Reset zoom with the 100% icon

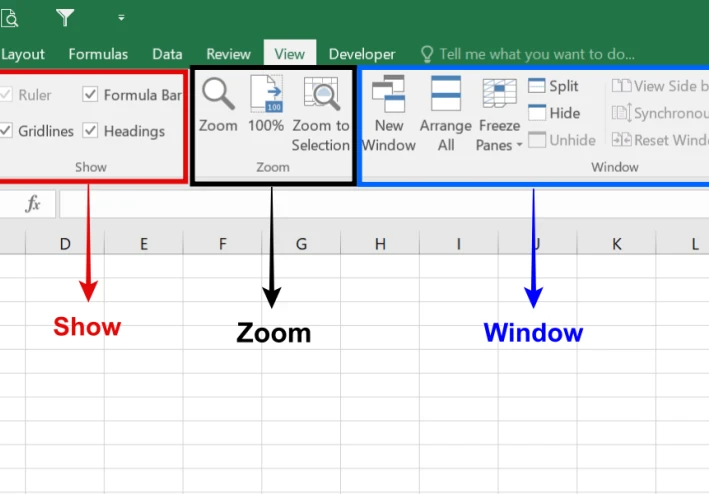tap(266, 94)
